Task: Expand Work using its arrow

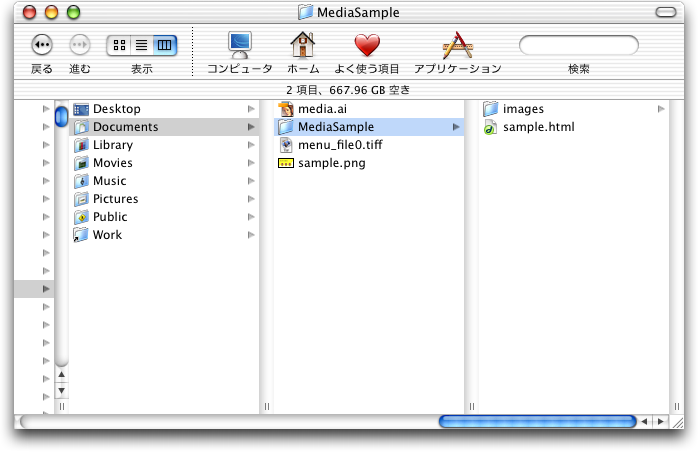Action: [x=251, y=235]
